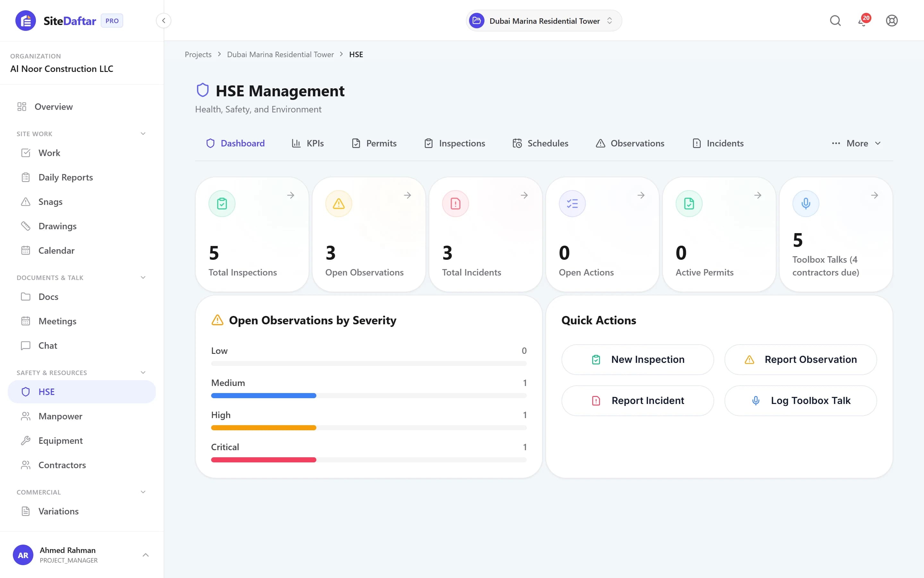Image resolution: width=924 pixels, height=578 pixels.
Task: Click the AR user avatar
Action: point(23,555)
